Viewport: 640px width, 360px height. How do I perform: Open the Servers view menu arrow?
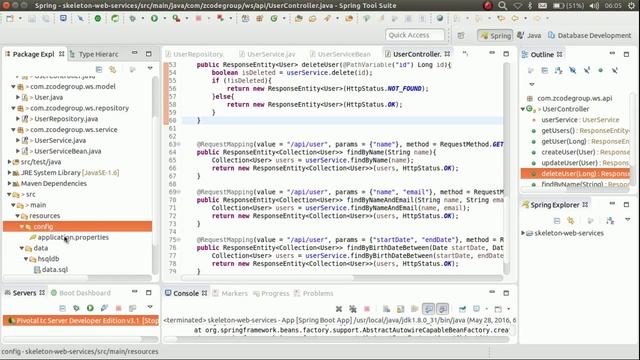point(150,307)
